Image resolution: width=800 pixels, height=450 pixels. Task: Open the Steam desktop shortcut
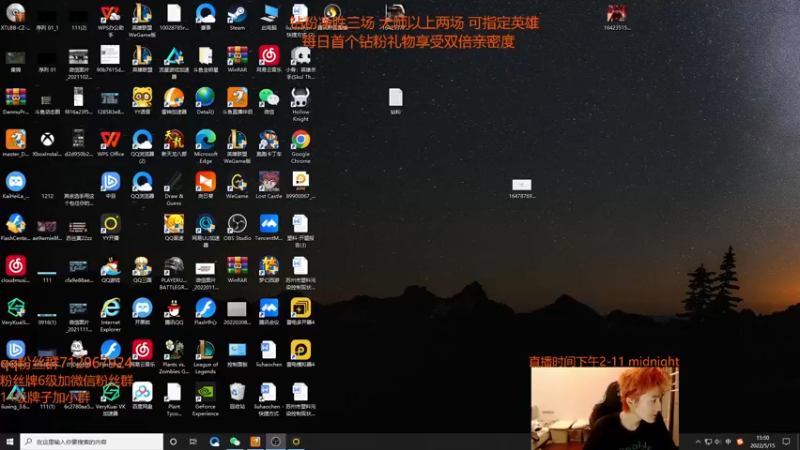coord(237,16)
